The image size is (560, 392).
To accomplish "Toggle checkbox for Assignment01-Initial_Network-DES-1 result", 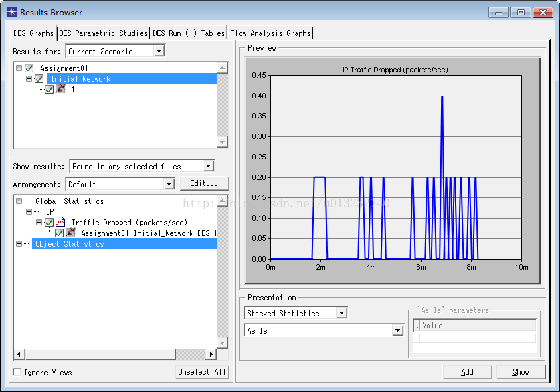I will pos(60,233).
